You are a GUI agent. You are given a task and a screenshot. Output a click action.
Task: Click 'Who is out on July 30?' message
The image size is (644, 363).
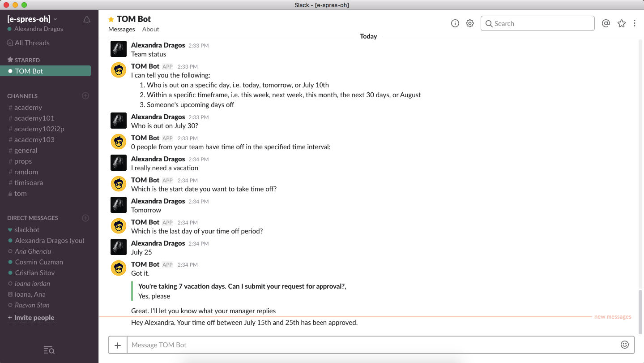[165, 126]
